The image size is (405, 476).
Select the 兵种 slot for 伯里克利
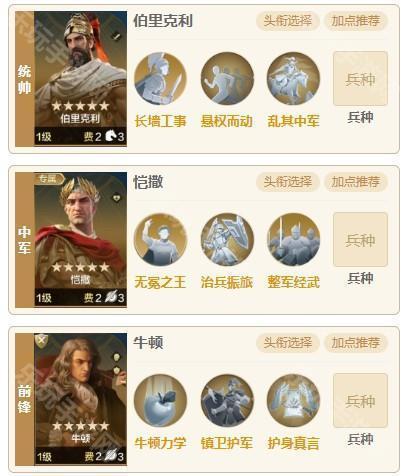[x=360, y=79]
